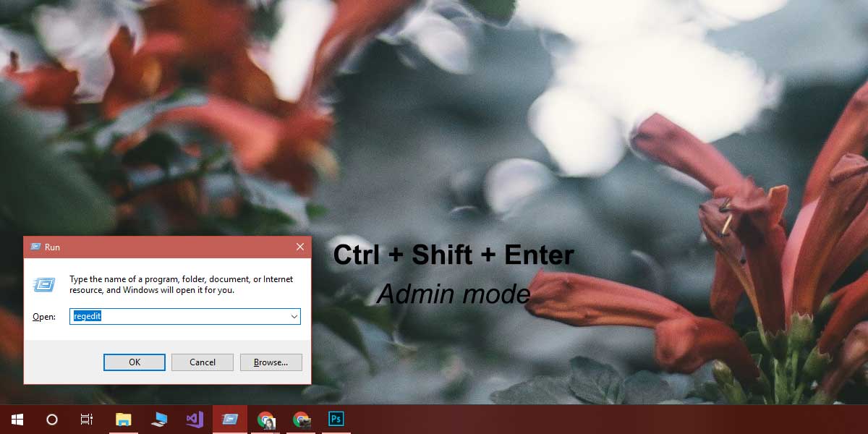
Task: Click the large Run icon beside description
Action: tap(44, 284)
